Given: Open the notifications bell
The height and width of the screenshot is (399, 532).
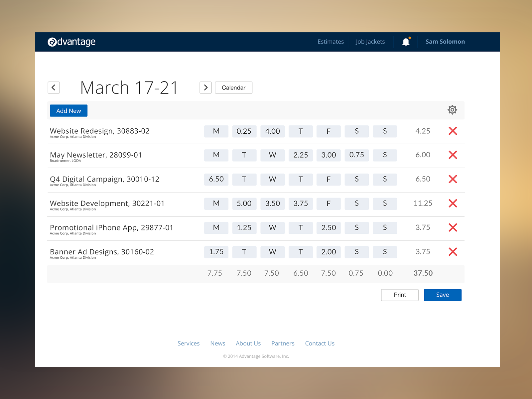Looking at the screenshot, I should (406, 42).
